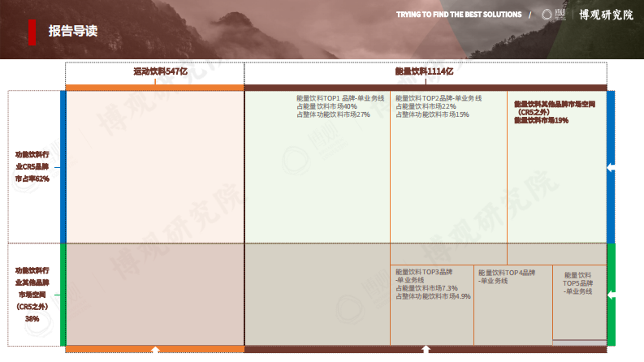Screen dimensions: 644x362
Task: Click the 博观研究院 brand name in header
Action: [x=605, y=15]
